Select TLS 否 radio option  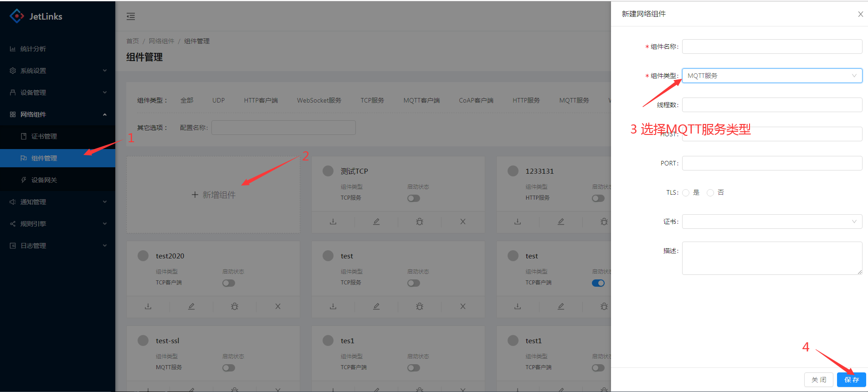[710, 193]
